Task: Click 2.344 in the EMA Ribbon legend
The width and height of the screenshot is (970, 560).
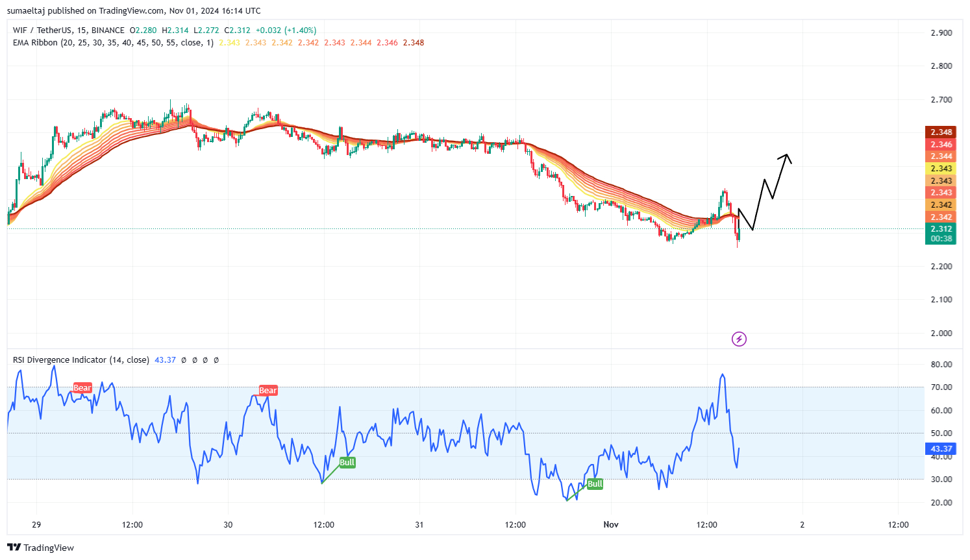Action: coord(361,43)
